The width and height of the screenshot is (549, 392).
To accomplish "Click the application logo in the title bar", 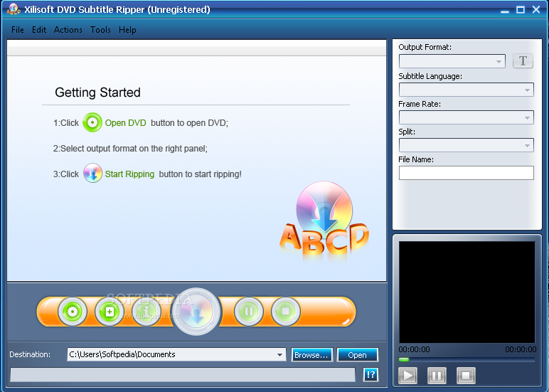I will coord(14,9).
